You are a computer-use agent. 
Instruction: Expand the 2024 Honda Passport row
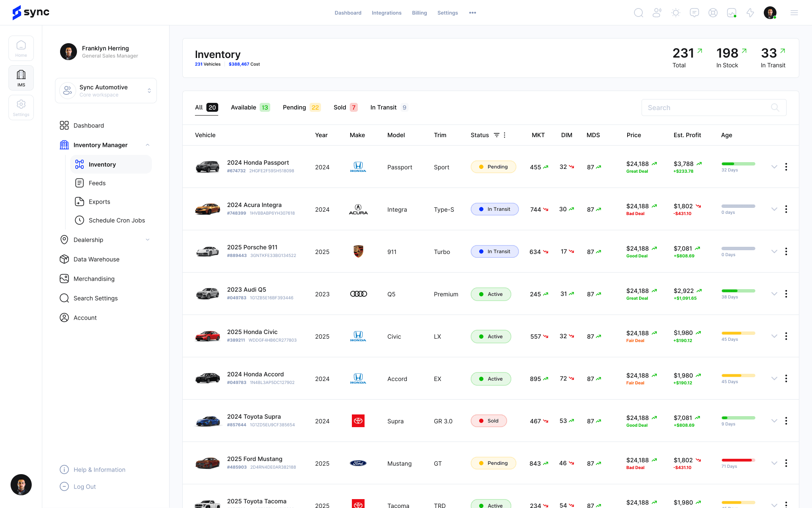point(774,167)
